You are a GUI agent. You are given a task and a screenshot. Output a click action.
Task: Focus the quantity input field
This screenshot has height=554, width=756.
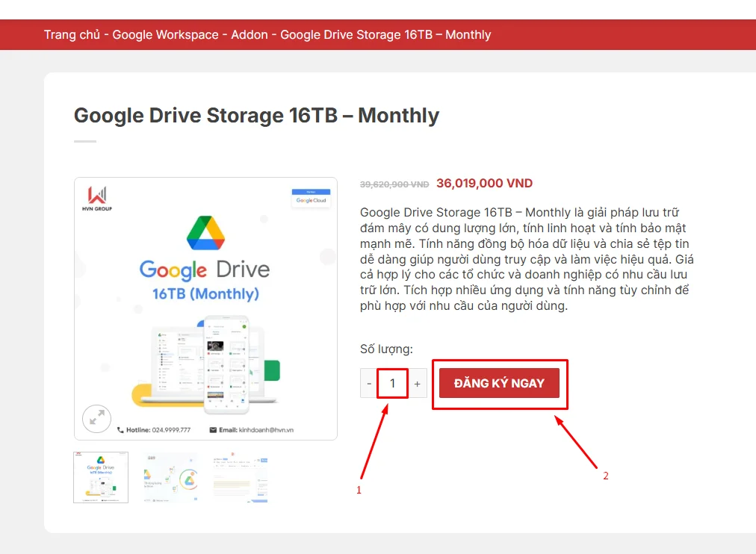click(x=392, y=384)
